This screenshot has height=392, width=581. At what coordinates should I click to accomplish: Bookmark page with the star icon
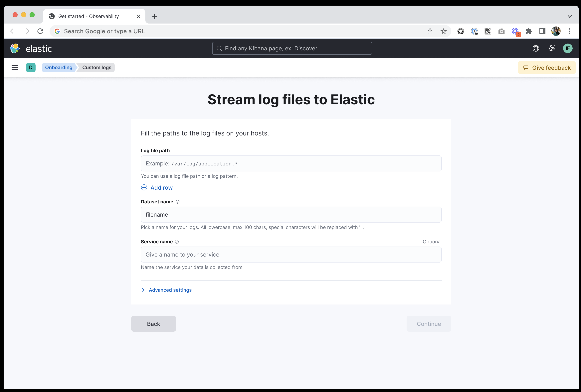coord(444,31)
